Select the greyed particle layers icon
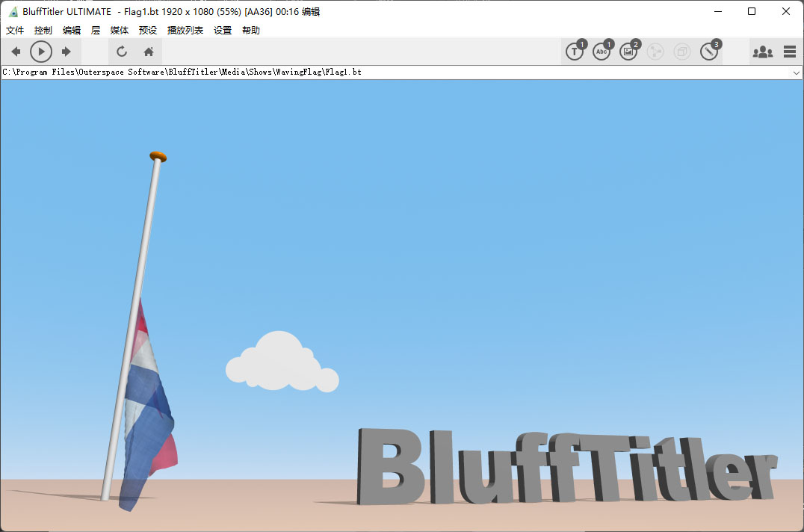 click(655, 52)
